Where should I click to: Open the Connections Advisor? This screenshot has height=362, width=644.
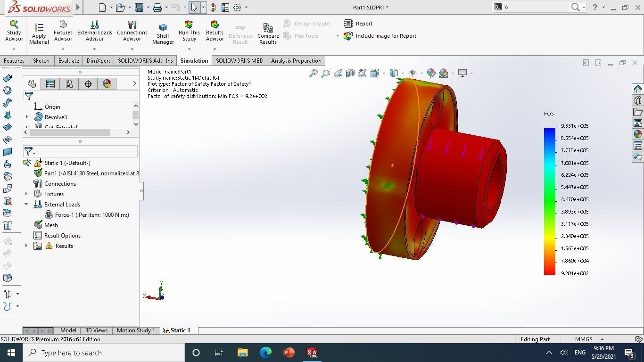132,31
